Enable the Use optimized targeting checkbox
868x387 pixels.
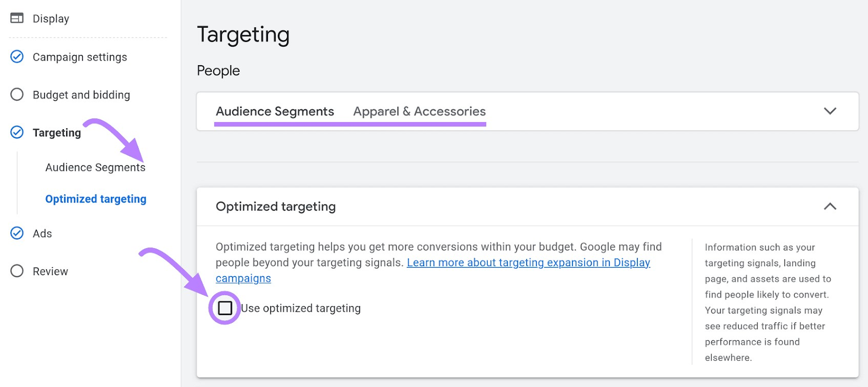tap(225, 308)
